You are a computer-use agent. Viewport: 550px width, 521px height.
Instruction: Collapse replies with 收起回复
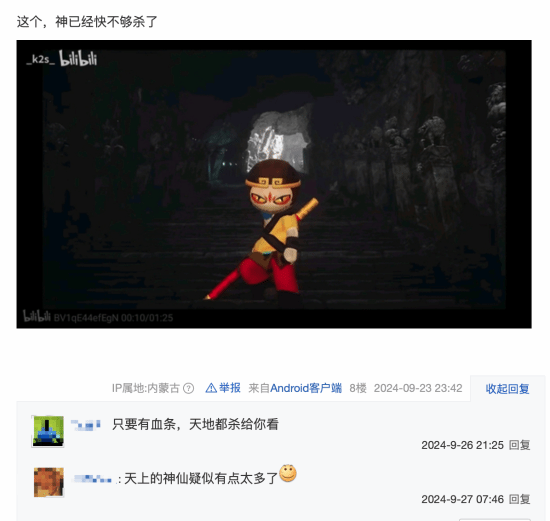(x=507, y=389)
